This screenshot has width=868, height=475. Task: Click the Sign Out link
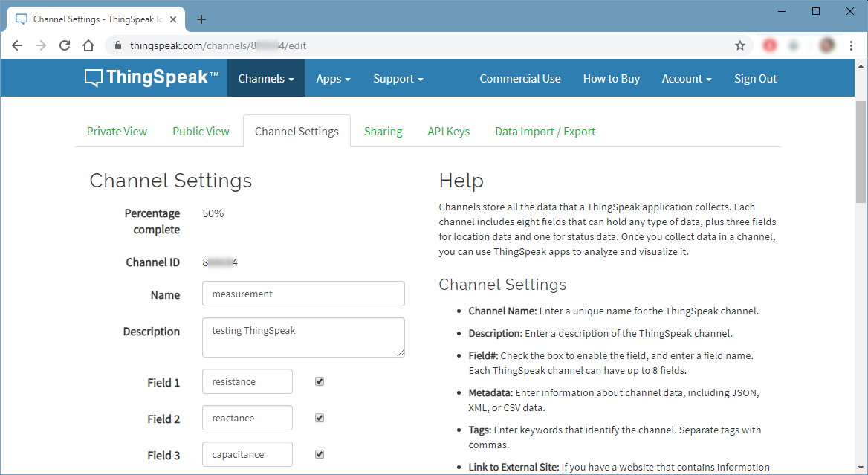(756, 79)
